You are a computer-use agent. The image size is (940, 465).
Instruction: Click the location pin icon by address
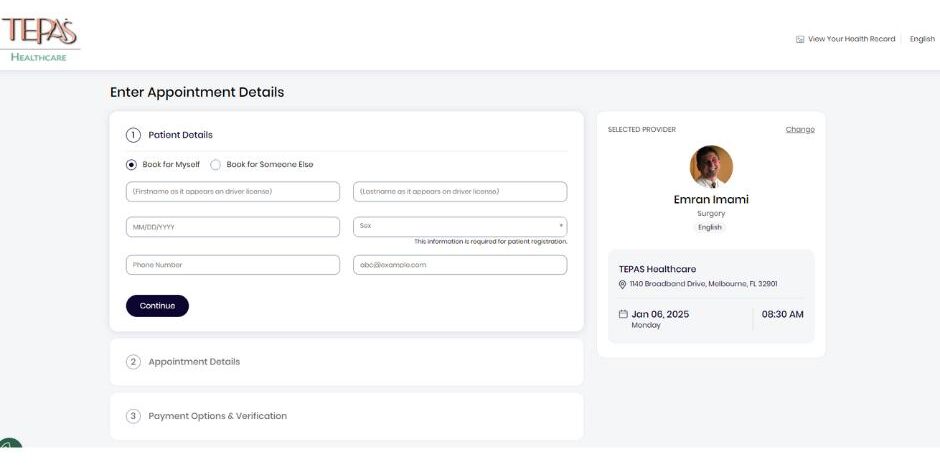point(622,285)
